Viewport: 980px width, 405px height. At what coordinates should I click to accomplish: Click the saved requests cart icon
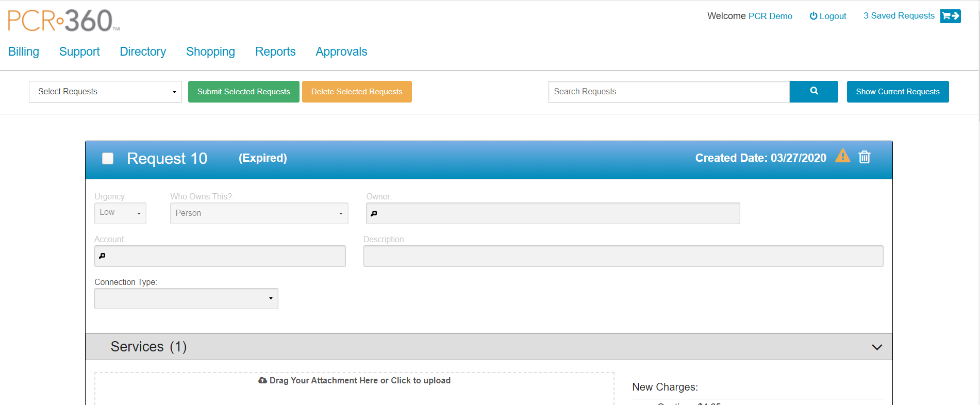(950, 16)
